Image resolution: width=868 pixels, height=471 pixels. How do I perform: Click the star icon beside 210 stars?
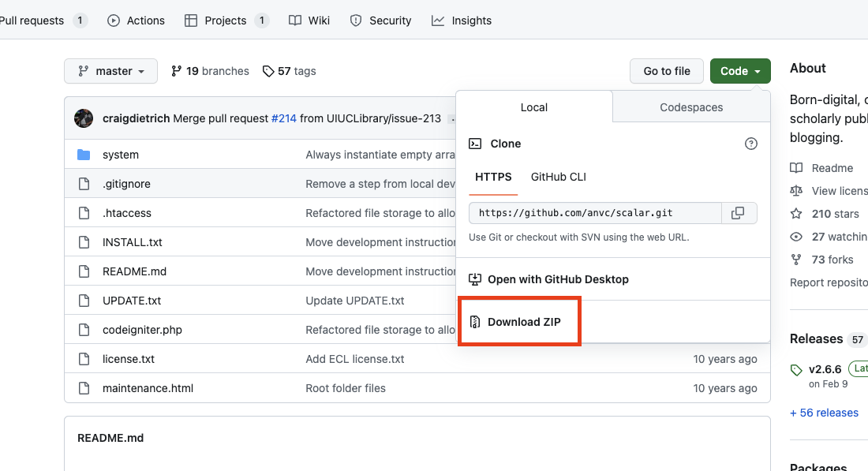click(796, 214)
